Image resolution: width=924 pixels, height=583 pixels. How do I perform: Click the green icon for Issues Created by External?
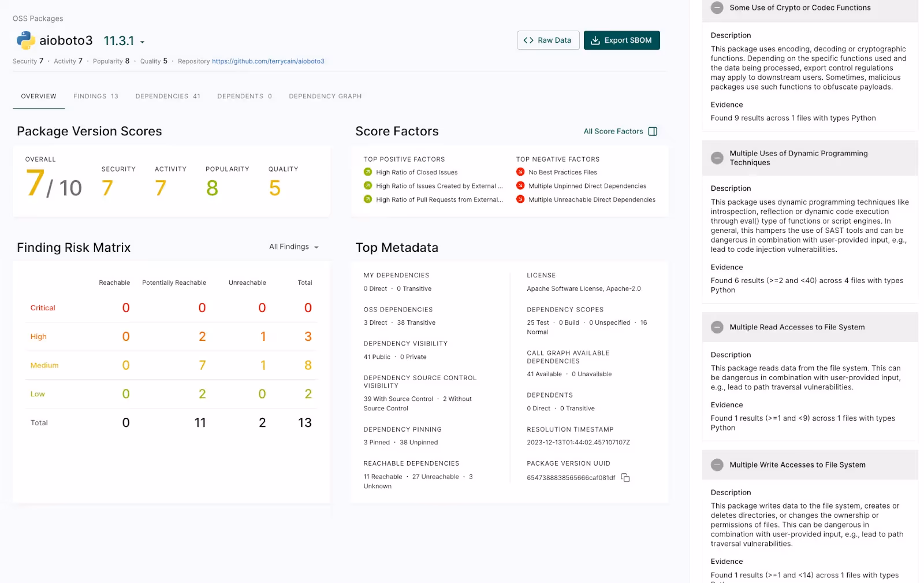[x=368, y=185]
